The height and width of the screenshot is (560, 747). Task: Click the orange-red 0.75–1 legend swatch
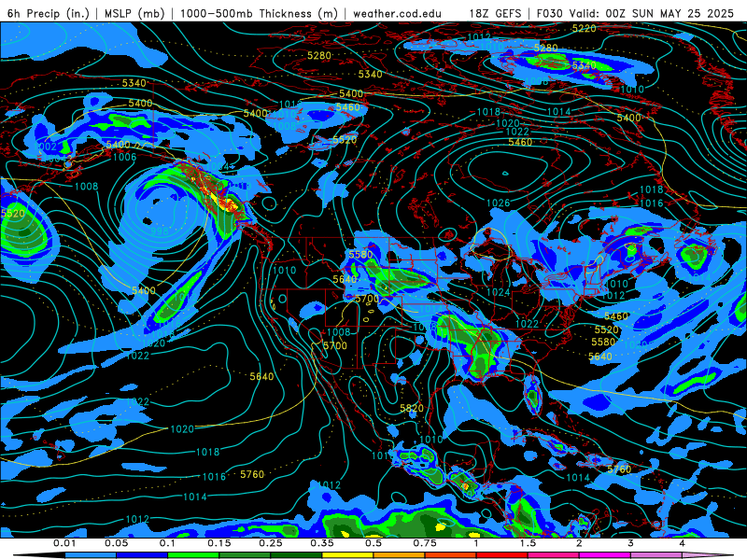point(451,555)
